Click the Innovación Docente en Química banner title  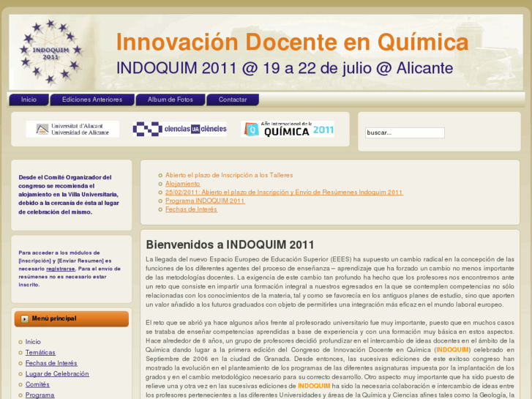(292, 42)
